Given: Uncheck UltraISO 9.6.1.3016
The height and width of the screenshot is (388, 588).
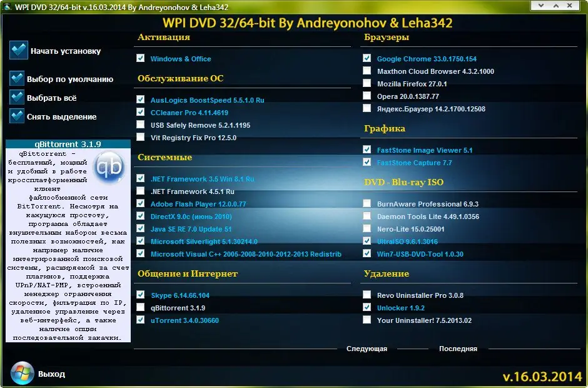Looking at the screenshot, I should click(367, 241).
